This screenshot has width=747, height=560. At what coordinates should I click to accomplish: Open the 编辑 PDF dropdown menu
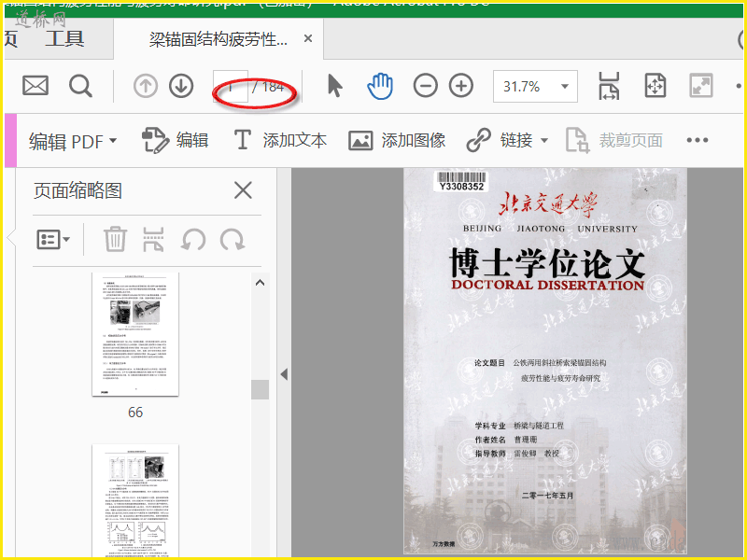click(x=73, y=141)
